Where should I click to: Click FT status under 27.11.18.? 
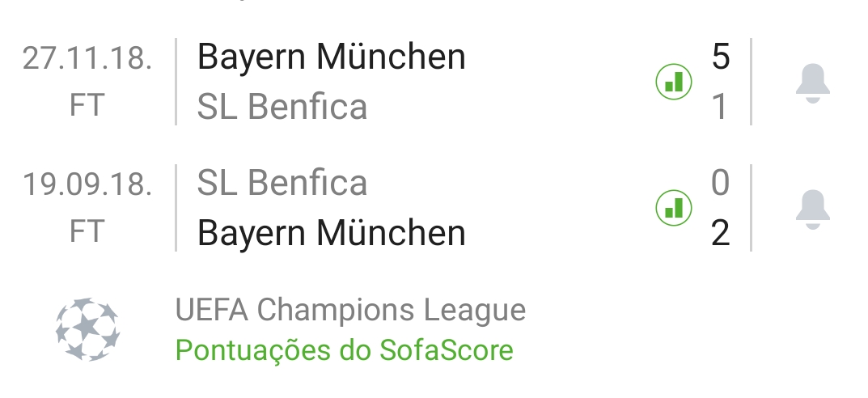pyautogui.click(x=87, y=105)
